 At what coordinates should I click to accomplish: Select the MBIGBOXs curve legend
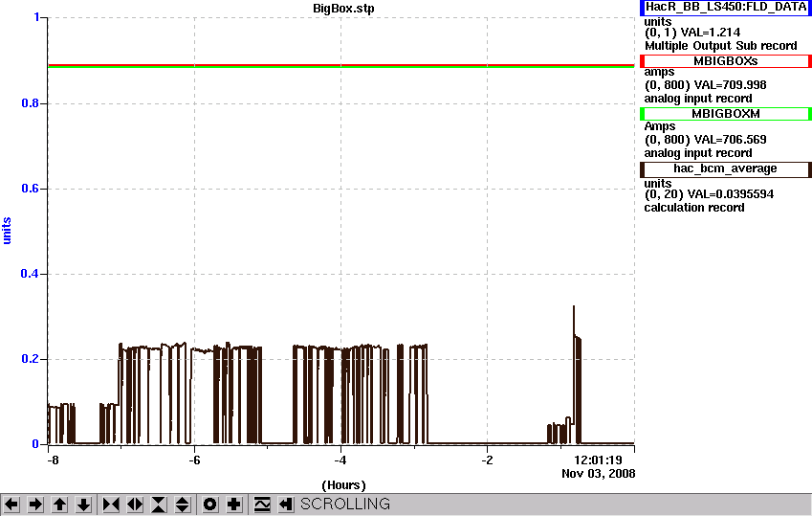(x=726, y=61)
